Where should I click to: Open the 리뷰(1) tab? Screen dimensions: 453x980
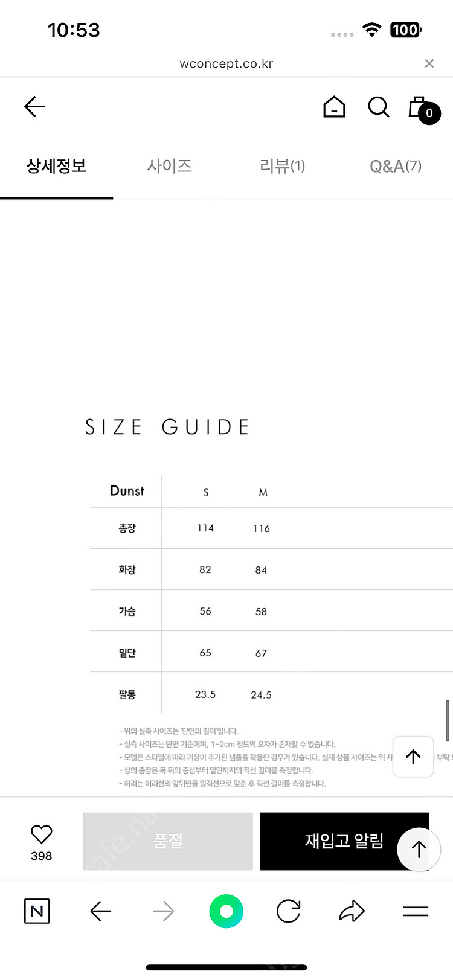click(x=282, y=166)
